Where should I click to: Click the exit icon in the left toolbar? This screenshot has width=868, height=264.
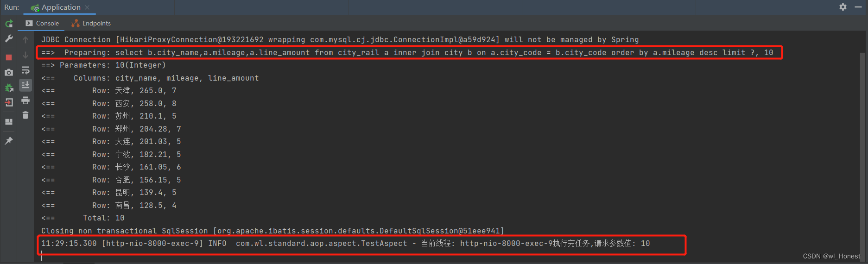(9, 103)
